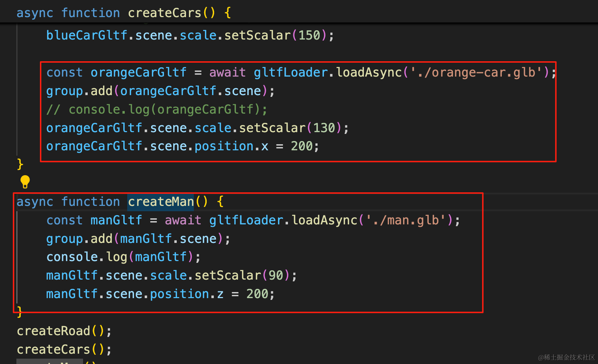Click the './man.glb' string
598x364 pixels.
[406, 220]
